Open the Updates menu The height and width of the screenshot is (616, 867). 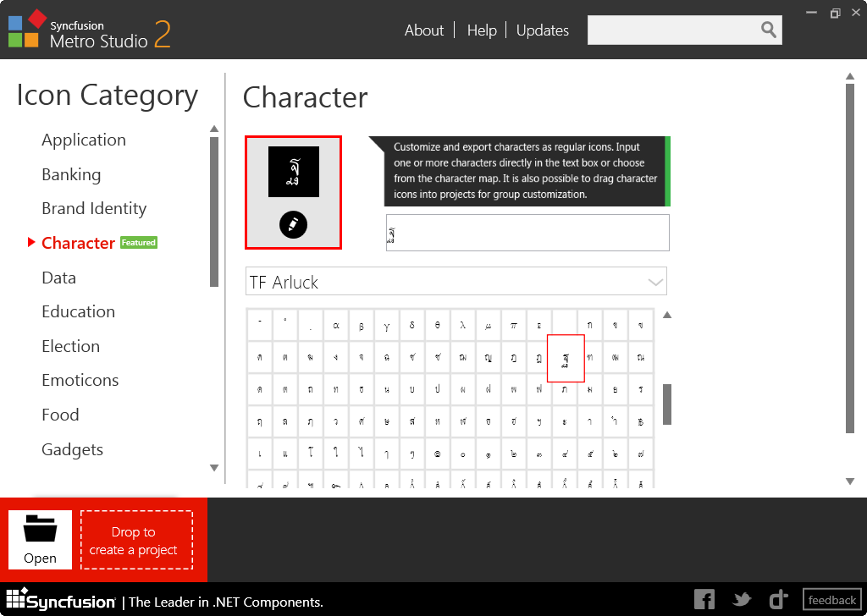[543, 30]
